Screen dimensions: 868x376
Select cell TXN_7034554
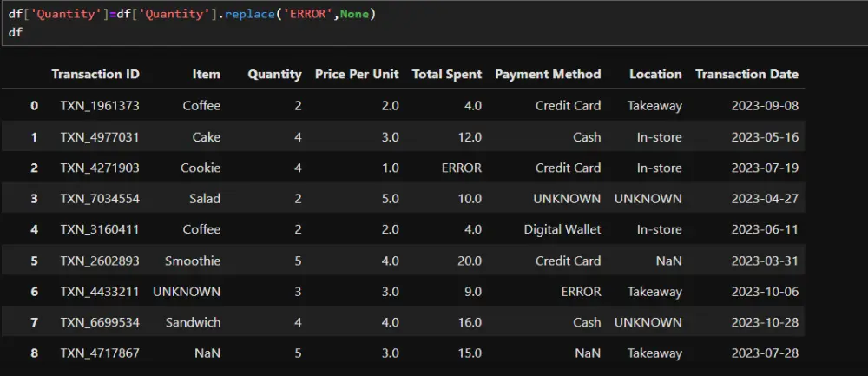pyautogui.click(x=100, y=198)
